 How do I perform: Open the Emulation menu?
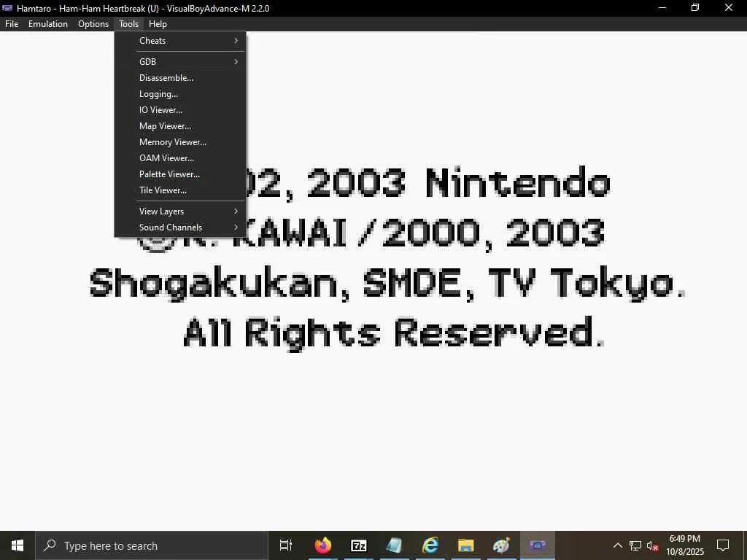coord(47,24)
